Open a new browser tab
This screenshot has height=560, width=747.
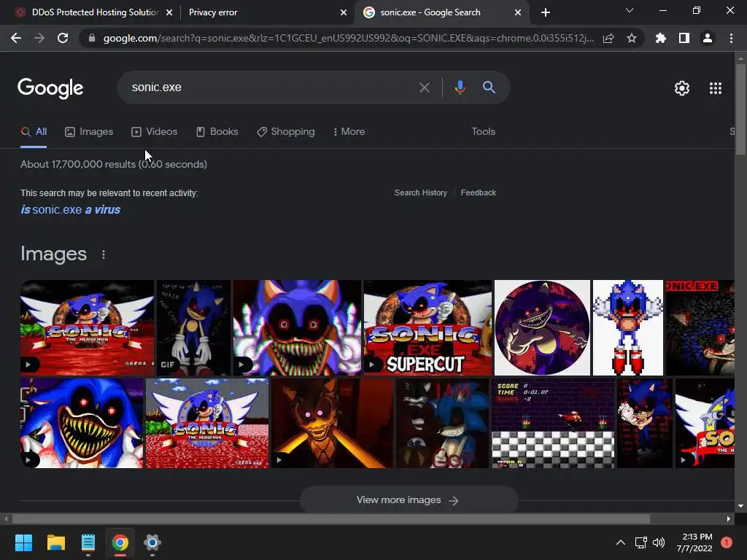point(546,12)
